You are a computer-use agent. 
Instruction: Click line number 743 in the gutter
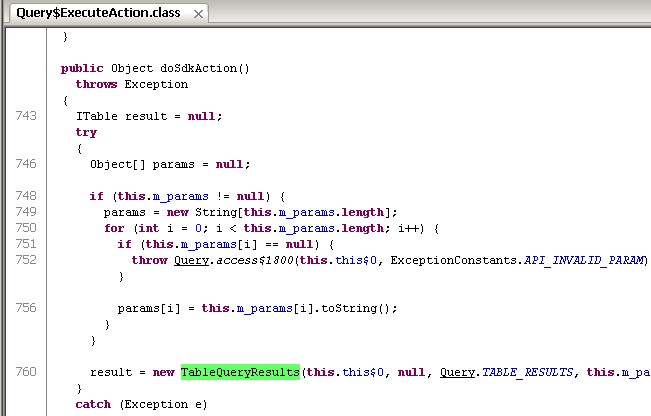click(x=27, y=116)
